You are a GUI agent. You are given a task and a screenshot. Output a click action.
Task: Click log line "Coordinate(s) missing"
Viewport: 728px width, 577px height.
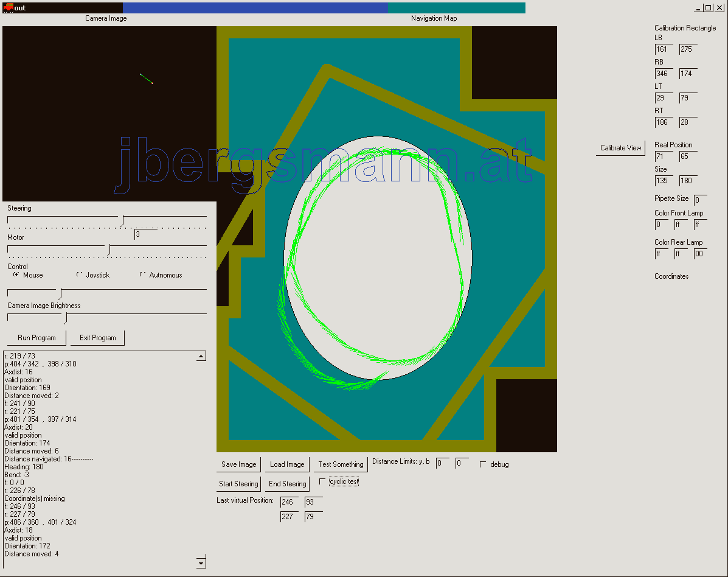[x=34, y=498]
